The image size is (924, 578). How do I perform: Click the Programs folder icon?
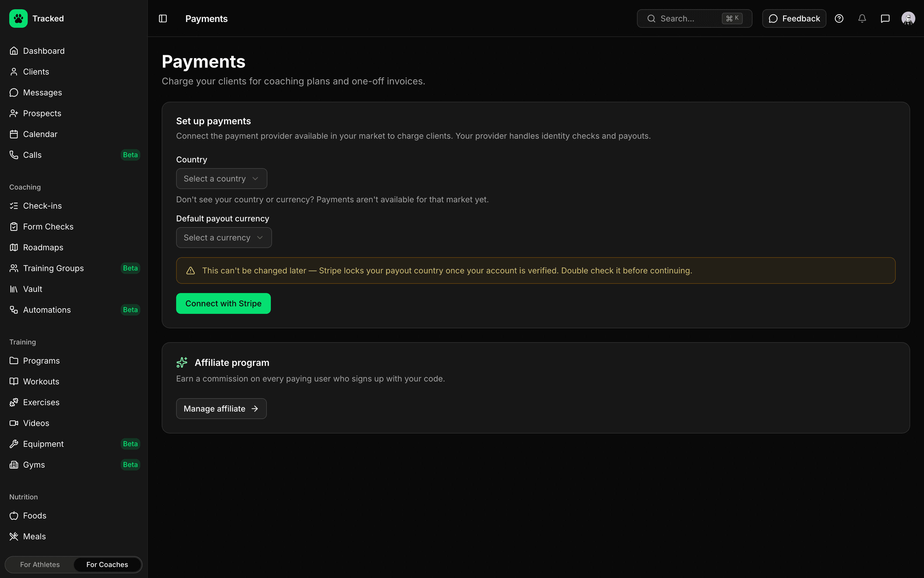point(14,360)
